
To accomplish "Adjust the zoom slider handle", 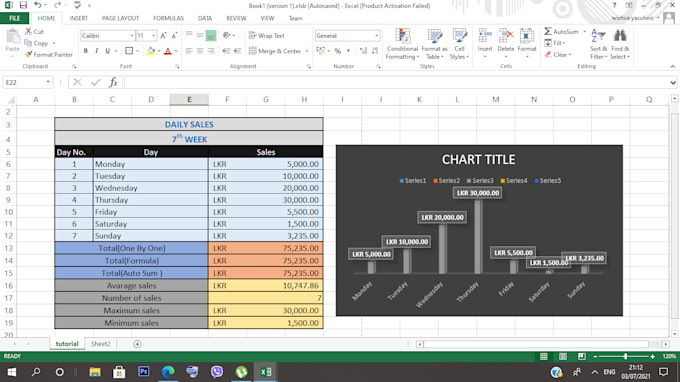I will point(625,356).
